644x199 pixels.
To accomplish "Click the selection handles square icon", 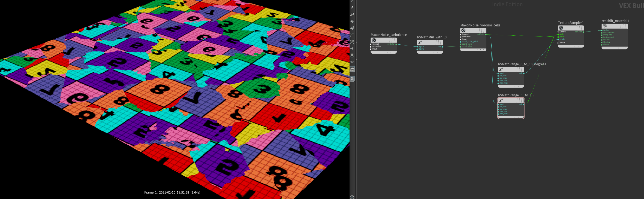I will [352, 41].
